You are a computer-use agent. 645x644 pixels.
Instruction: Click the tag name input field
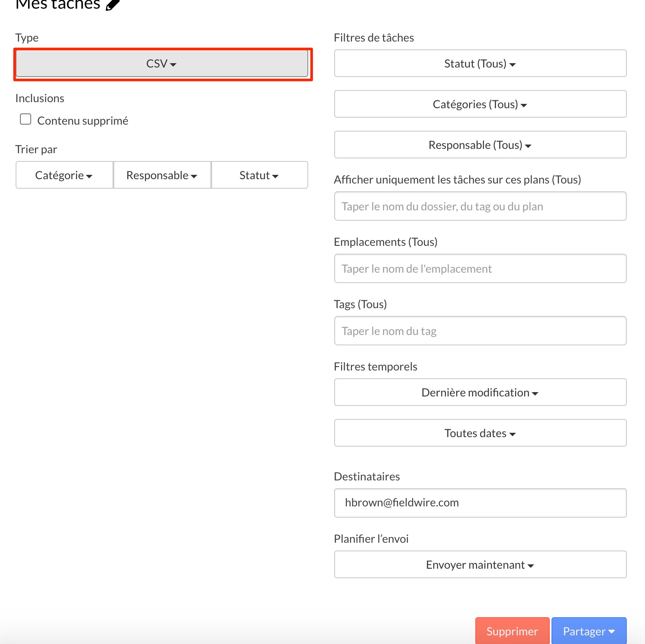tap(480, 331)
